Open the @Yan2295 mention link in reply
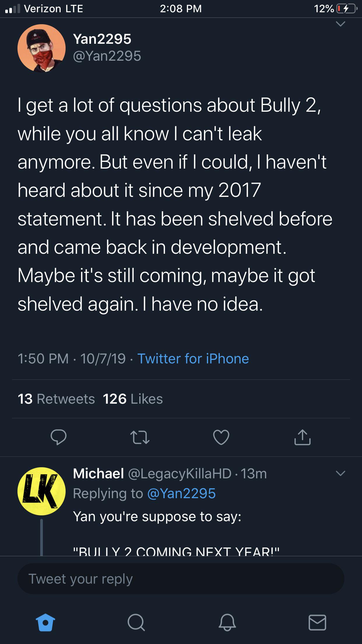The height and width of the screenshot is (644, 362). (181, 494)
